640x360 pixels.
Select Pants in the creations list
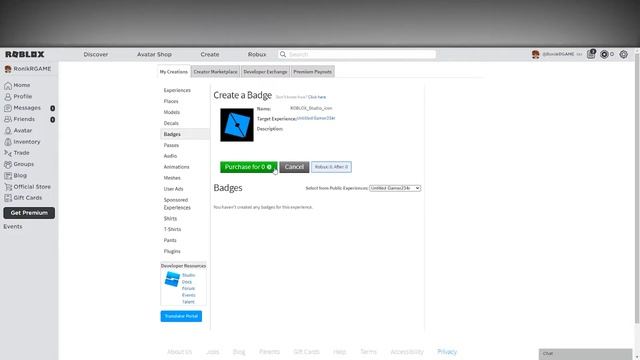pyautogui.click(x=170, y=240)
